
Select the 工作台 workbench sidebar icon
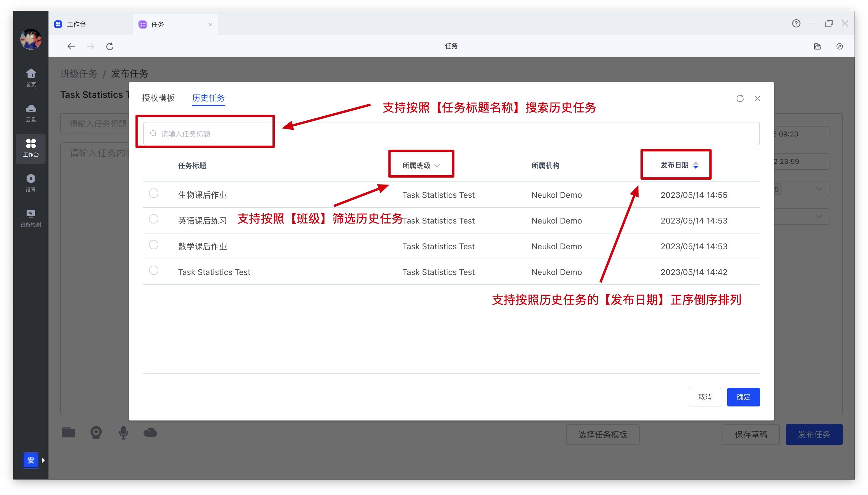click(x=31, y=148)
